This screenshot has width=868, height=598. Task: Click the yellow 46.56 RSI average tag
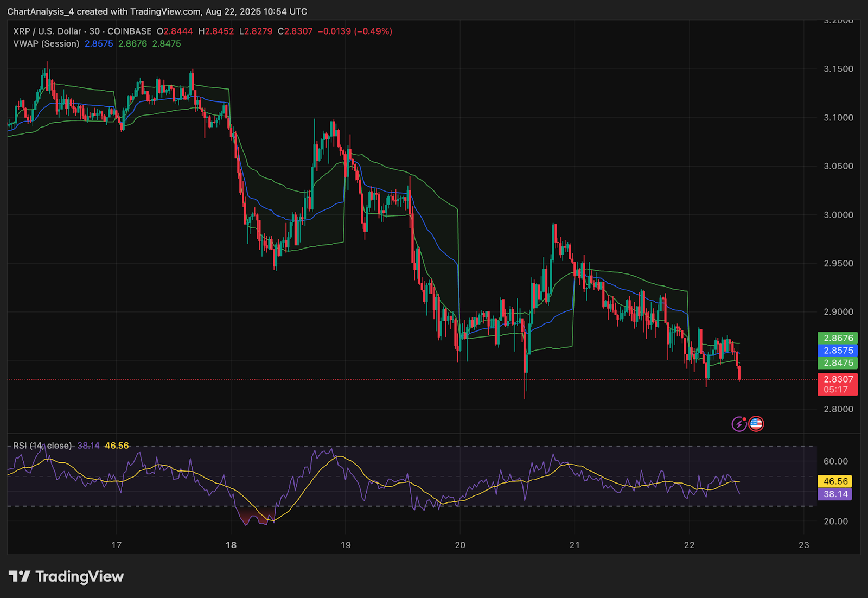[835, 481]
